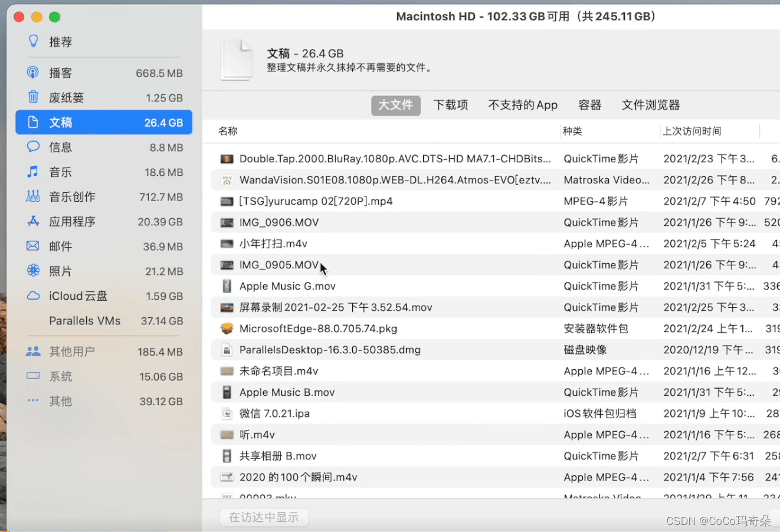Click the cloud icon beside iCloud 云盘
Image resolution: width=780 pixels, height=532 pixels.
tap(34, 295)
